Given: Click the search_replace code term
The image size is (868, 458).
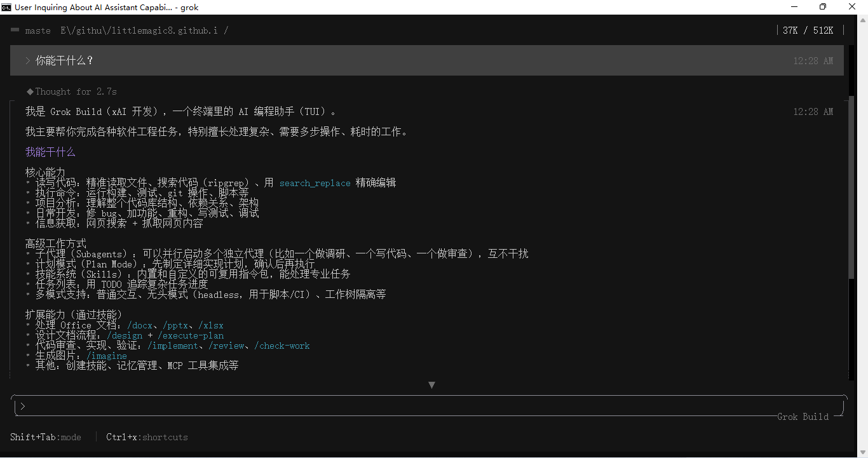Looking at the screenshot, I should click(315, 183).
